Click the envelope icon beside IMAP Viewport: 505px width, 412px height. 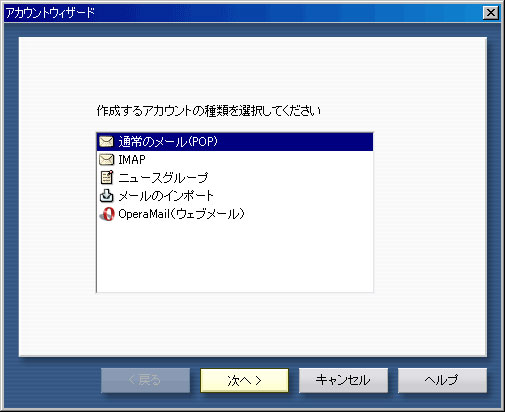pyautogui.click(x=106, y=160)
